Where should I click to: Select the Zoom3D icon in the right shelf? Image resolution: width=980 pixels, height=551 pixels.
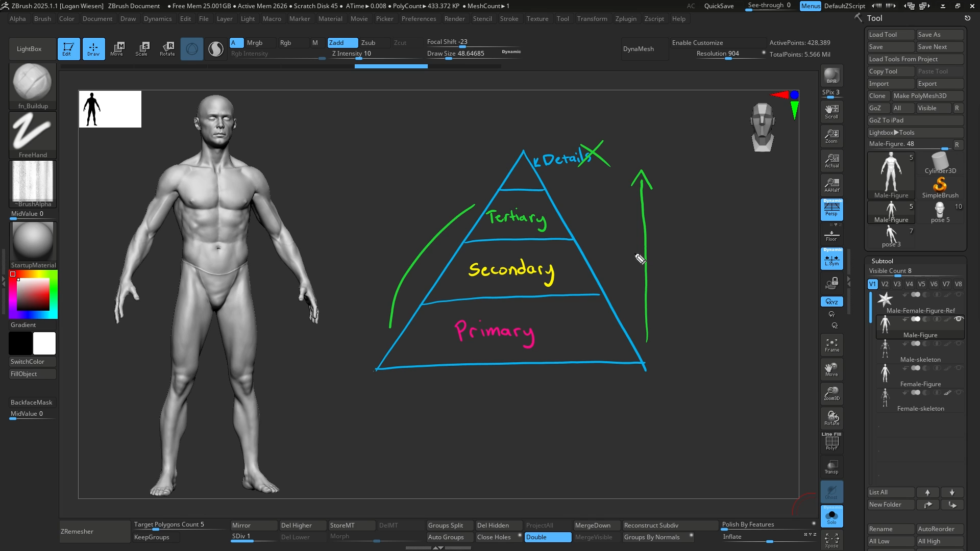(x=831, y=393)
